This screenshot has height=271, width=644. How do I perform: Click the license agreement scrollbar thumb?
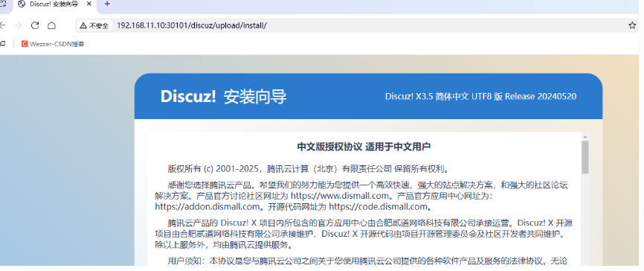coord(585,157)
